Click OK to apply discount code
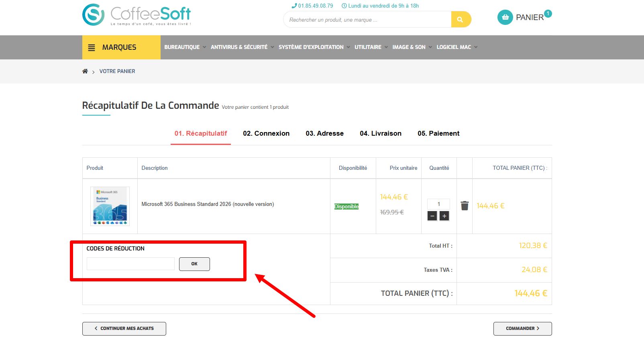The width and height of the screenshot is (644, 344). pyautogui.click(x=194, y=264)
